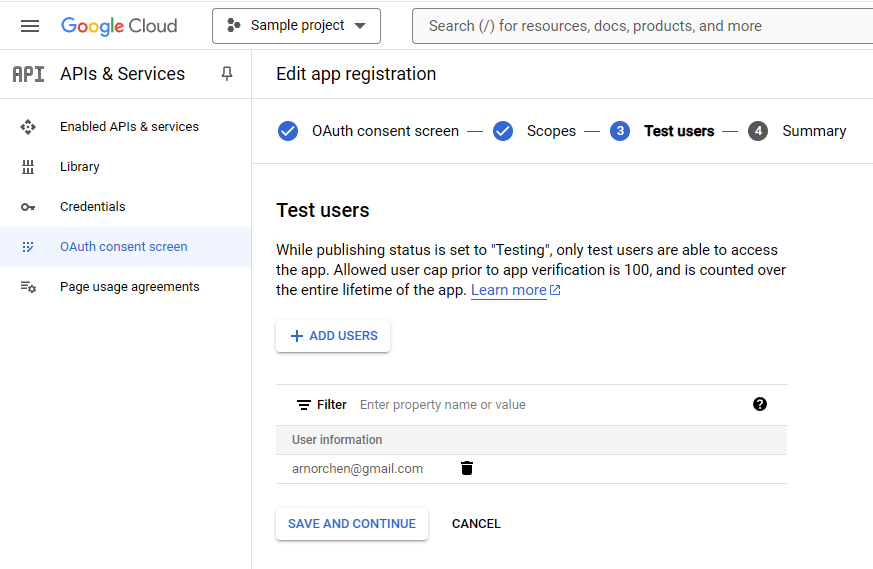Click the Scopes step checkmark icon
This screenshot has height=569, width=873.
click(503, 131)
